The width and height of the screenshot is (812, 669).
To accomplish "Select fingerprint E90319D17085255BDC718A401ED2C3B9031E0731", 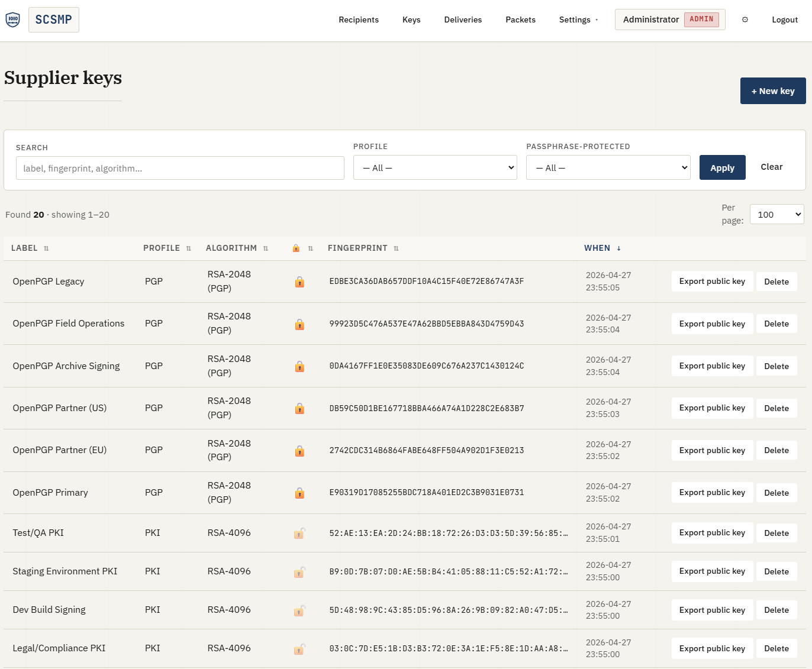I will [427, 493].
